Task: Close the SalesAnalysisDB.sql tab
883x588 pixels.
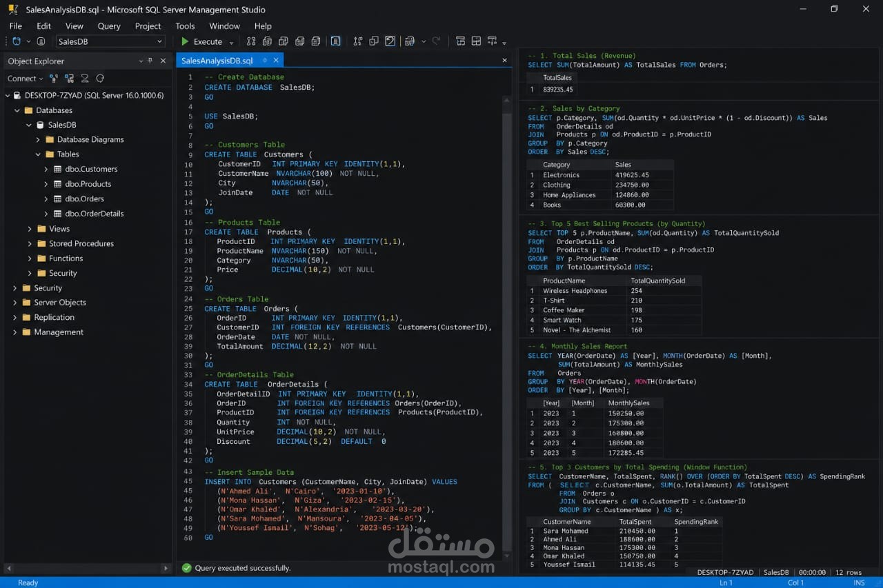Action: click(x=276, y=61)
